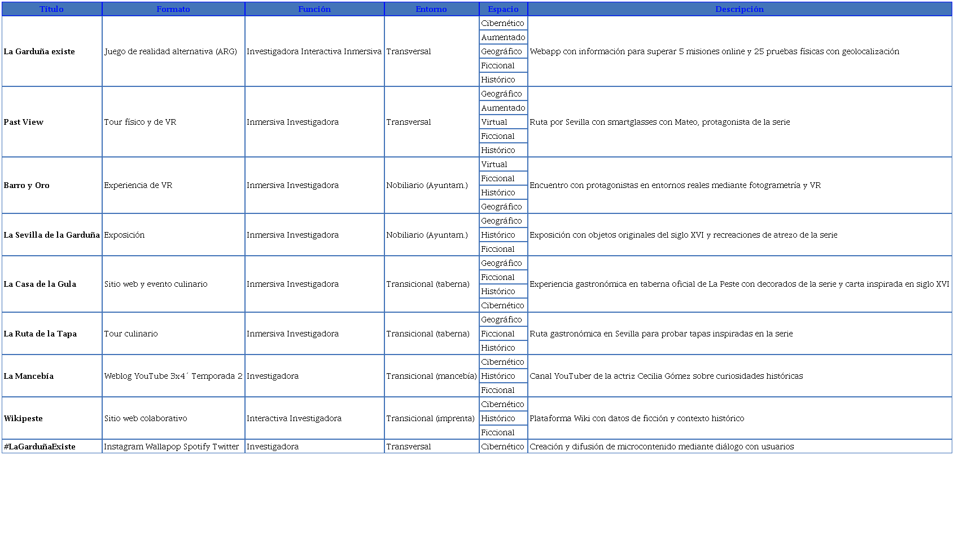Select La Sevilla de la Garduña cell
Image resolution: width=954 pixels, height=560 pixels.
51,235
